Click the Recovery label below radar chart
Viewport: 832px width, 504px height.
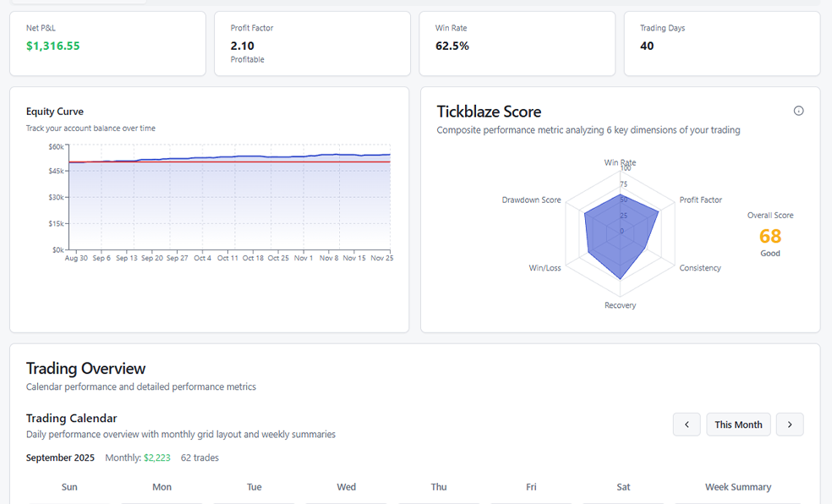[x=620, y=305]
